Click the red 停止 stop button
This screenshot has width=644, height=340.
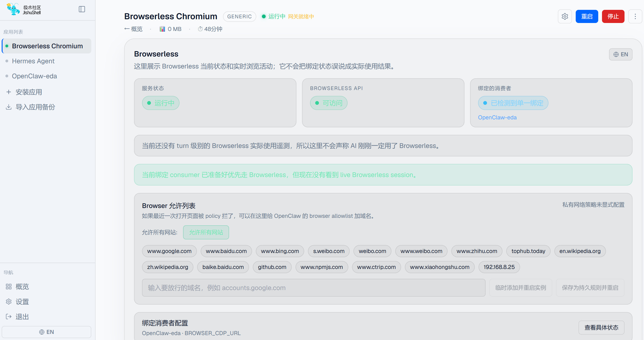coord(613,16)
